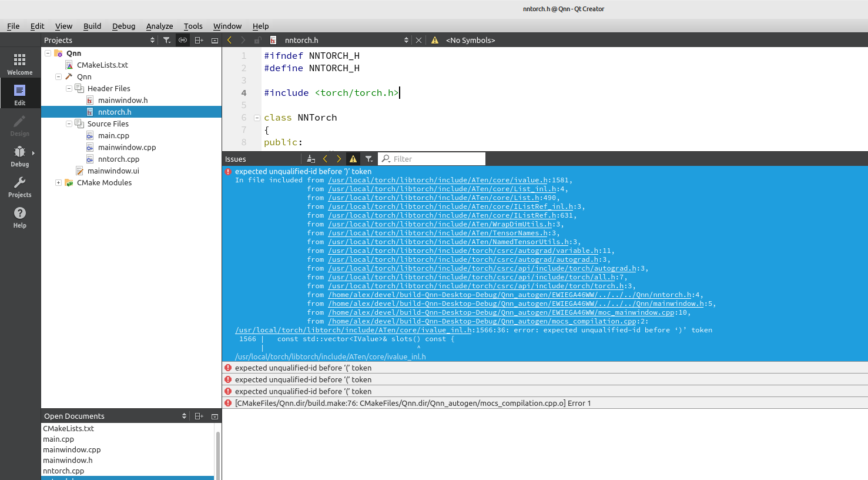
Task: Expand the CMake Modules node
Action: [x=58, y=182]
